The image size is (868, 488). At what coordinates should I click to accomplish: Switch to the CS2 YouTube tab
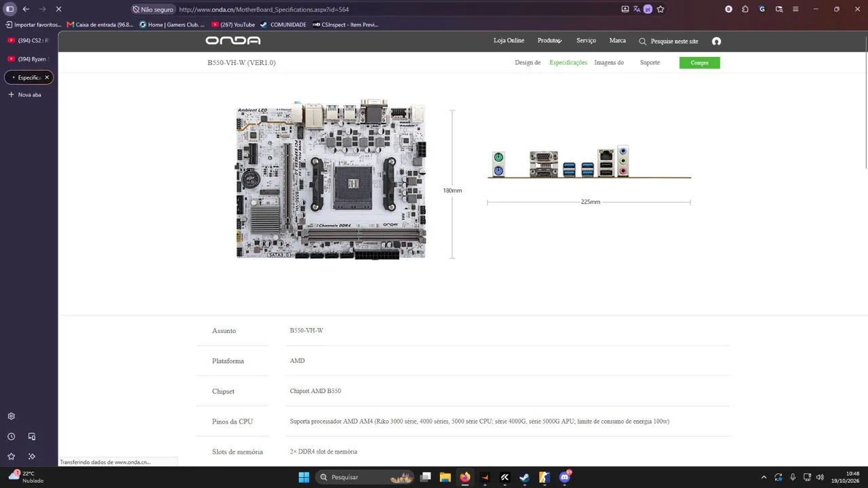28,41
